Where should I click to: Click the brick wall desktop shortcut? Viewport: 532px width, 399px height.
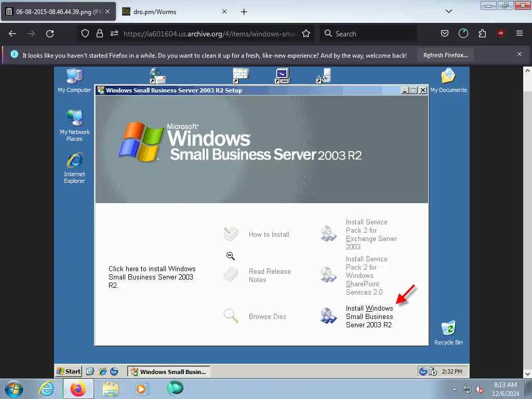pos(241,76)
